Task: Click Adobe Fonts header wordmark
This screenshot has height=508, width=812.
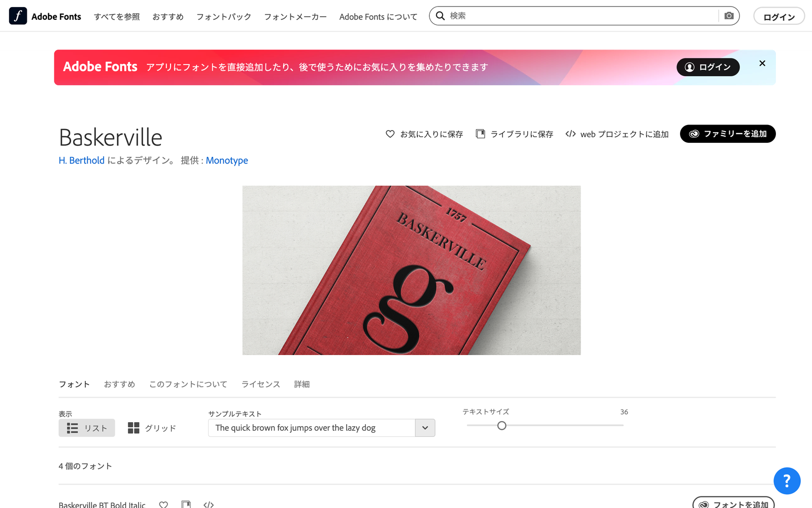Action: point(56,17)
